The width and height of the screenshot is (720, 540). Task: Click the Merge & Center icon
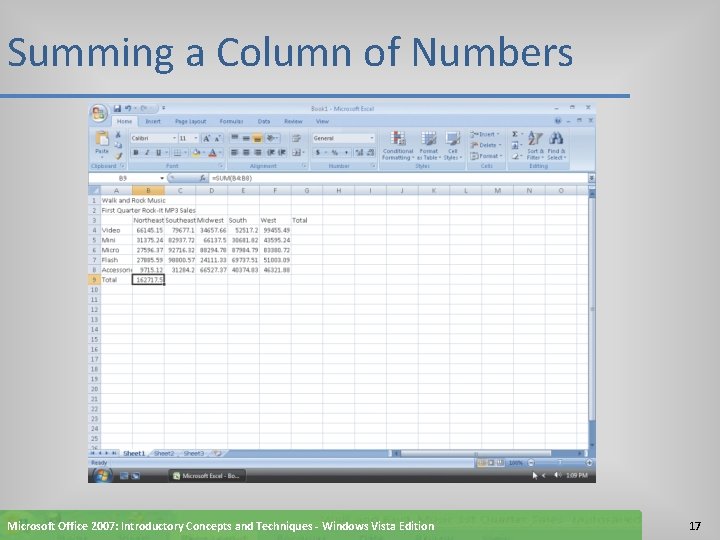click(x=297, y=152)
